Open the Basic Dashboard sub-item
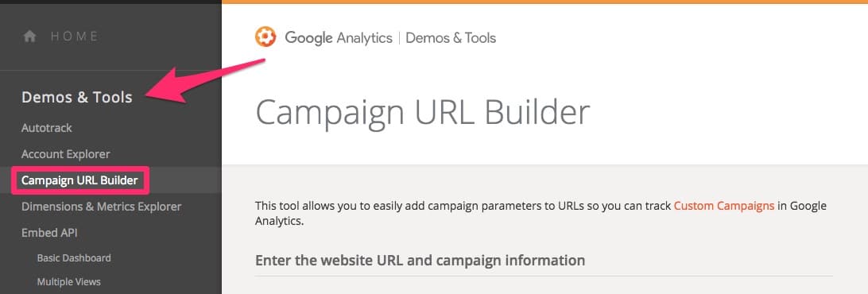868x294 pixels. pos(74,258)
